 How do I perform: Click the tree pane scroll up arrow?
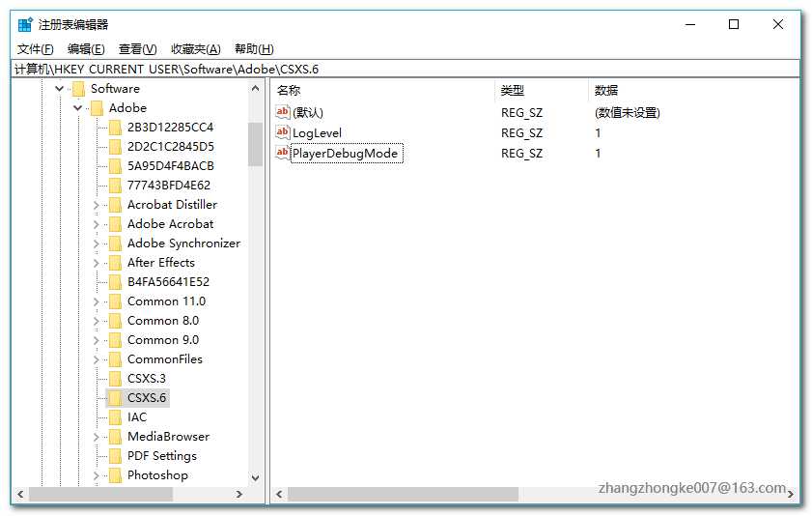pos(255,89)
